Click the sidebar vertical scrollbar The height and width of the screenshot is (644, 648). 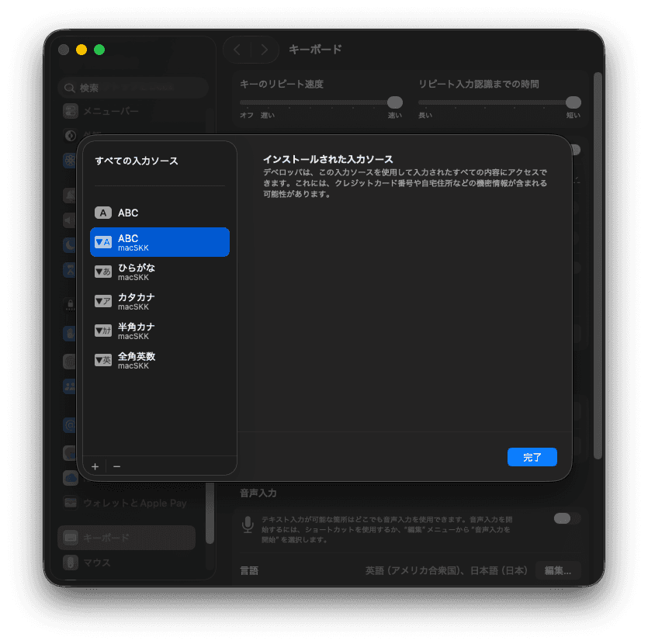(x=210, y=512)
